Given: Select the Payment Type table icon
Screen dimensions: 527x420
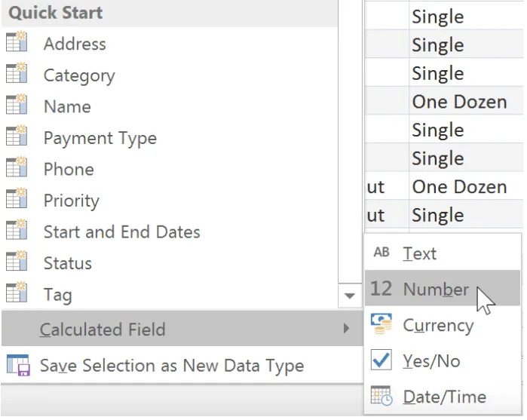Looking at the screenshot, I should pos(17,138).
